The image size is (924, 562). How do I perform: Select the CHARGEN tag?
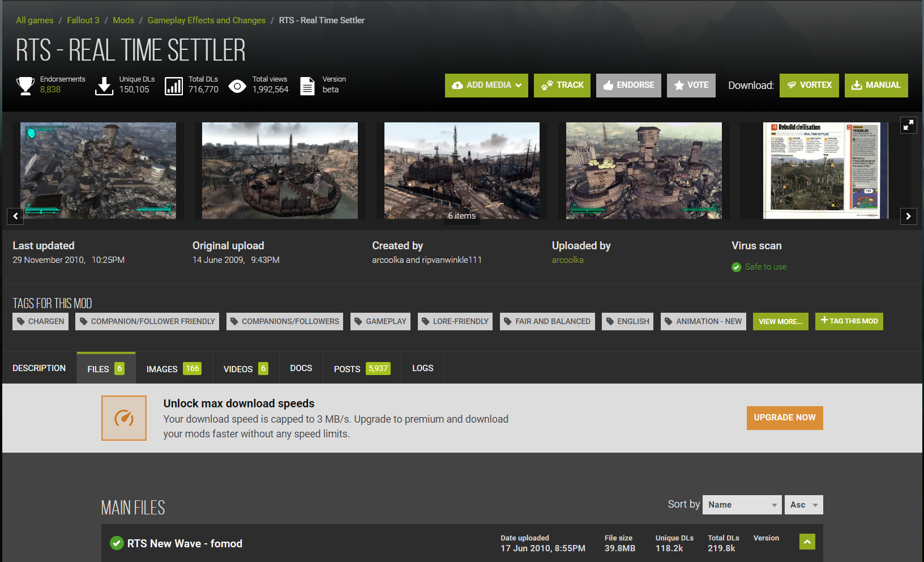point(40,321)
